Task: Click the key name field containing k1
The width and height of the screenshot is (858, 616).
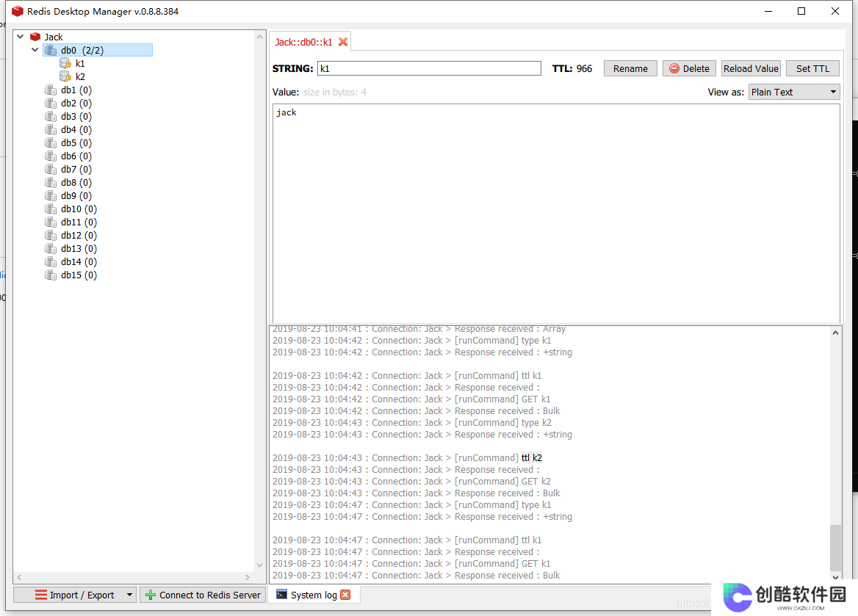Action: (429, 68)
